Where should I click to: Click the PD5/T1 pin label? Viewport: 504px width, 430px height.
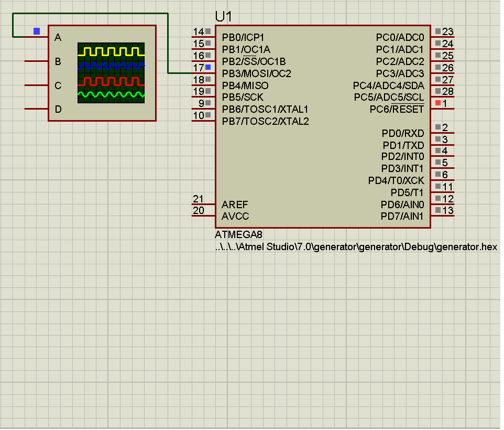[x=407, y=192]
